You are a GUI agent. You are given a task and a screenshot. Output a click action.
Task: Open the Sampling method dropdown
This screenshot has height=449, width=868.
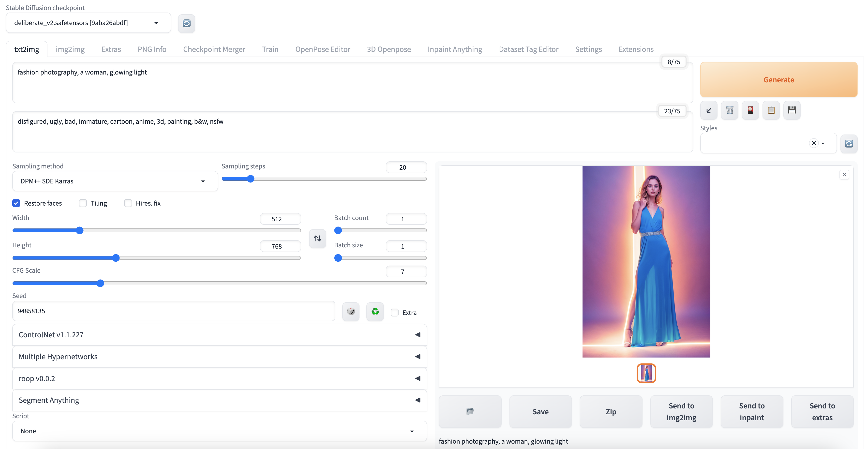115,181
